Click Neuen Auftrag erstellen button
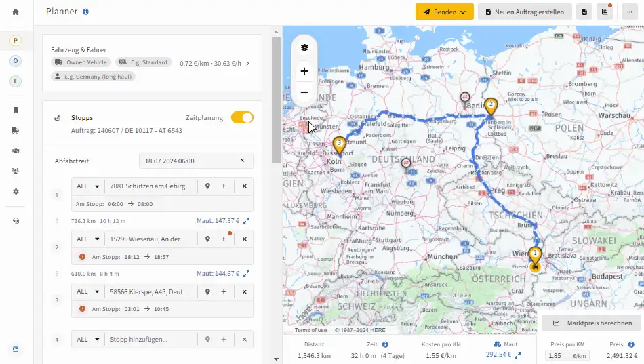Image resolution: width=644 pixels, height=364 pixels. tap(525, 12)
